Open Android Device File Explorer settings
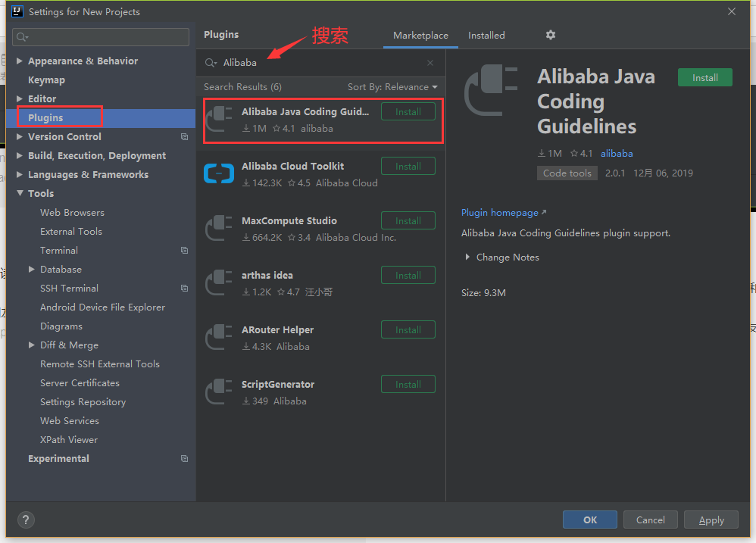Screen dimensions: 756x543 coord(102,307)
